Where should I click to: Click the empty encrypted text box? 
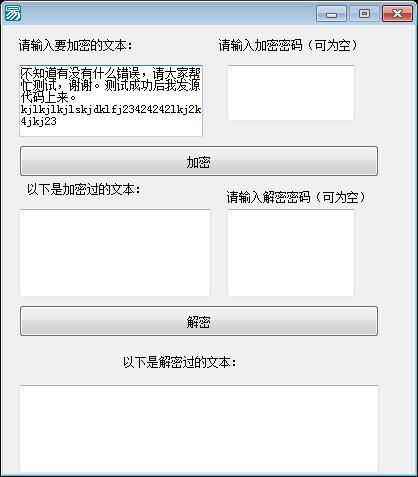tap(115, 253)
